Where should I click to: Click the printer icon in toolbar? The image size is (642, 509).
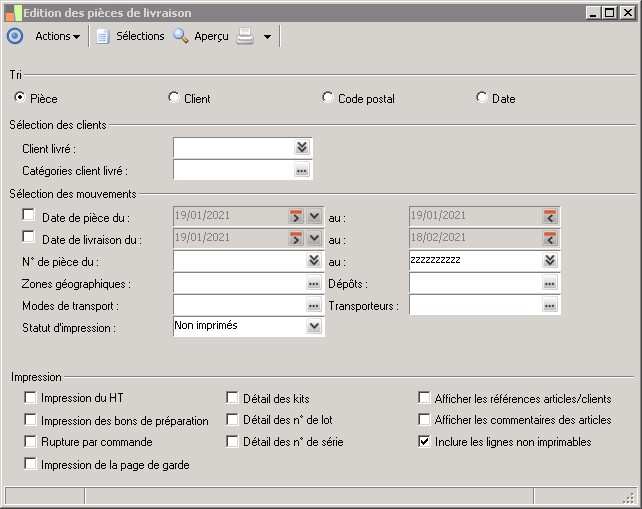[x=245, y=36]
